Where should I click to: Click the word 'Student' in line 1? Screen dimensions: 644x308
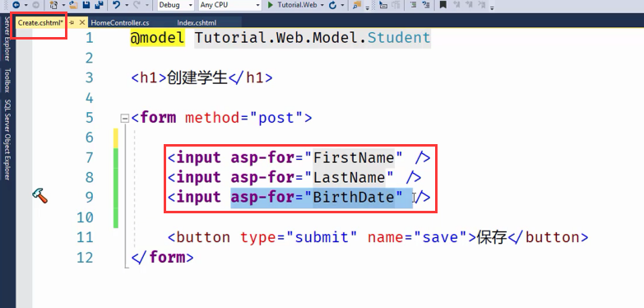tap(399, 38)
